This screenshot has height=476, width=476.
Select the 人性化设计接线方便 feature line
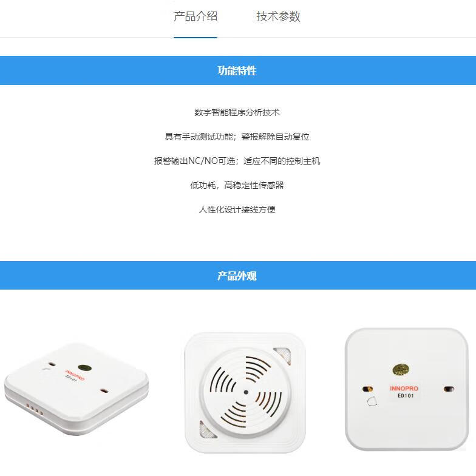point(237,209)
